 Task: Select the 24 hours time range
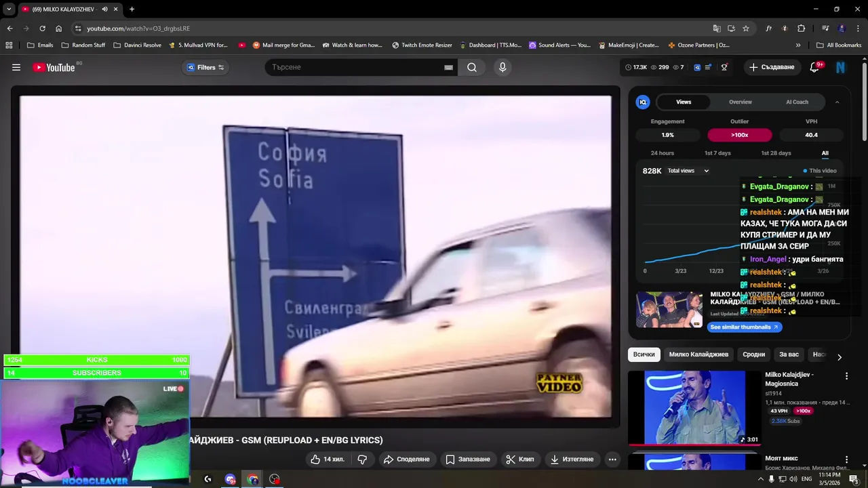point(663,153)
